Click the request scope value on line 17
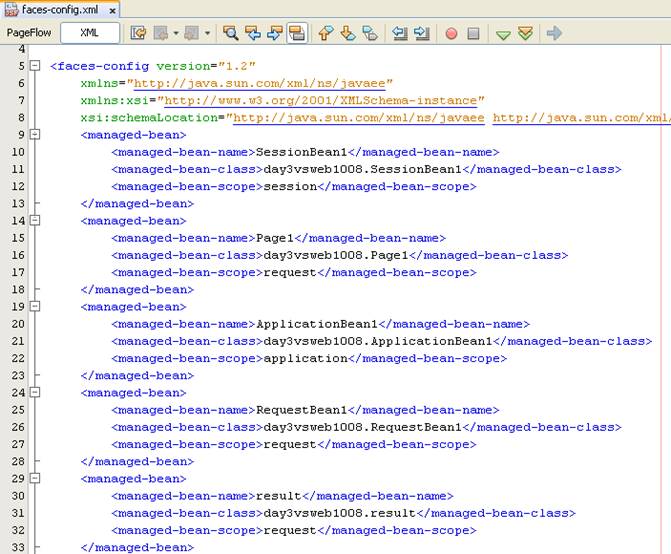The width and height of the screenshot is (671, 554). (290, 273)
